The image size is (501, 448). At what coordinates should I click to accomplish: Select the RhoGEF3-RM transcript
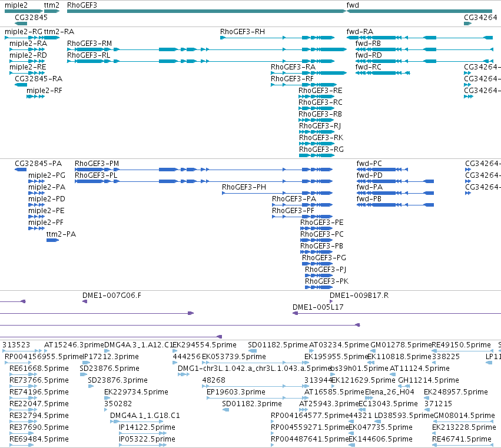pyautogui.click(x=207, y=49)
